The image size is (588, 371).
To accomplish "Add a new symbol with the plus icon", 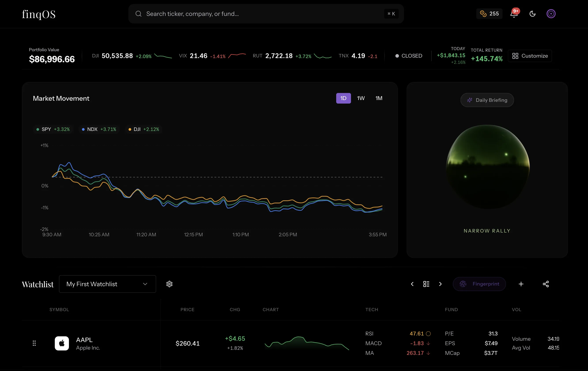I will [521, 284].
